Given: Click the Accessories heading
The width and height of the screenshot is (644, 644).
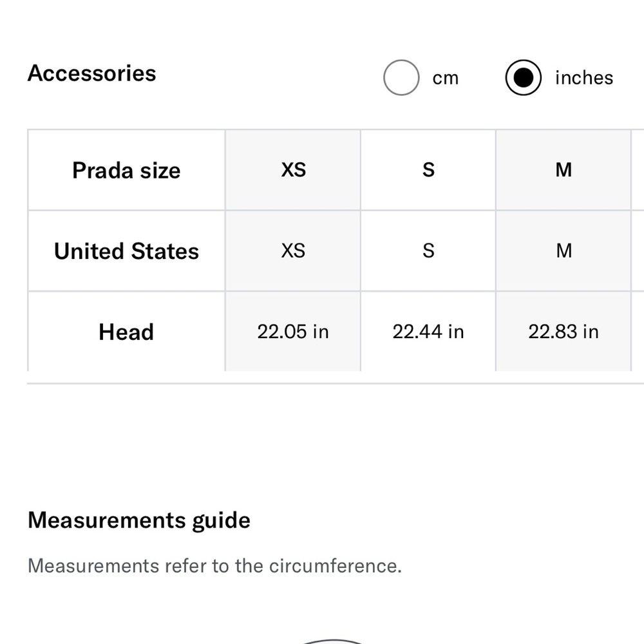Looking at the screenshot, I should [x=91, y=73].
